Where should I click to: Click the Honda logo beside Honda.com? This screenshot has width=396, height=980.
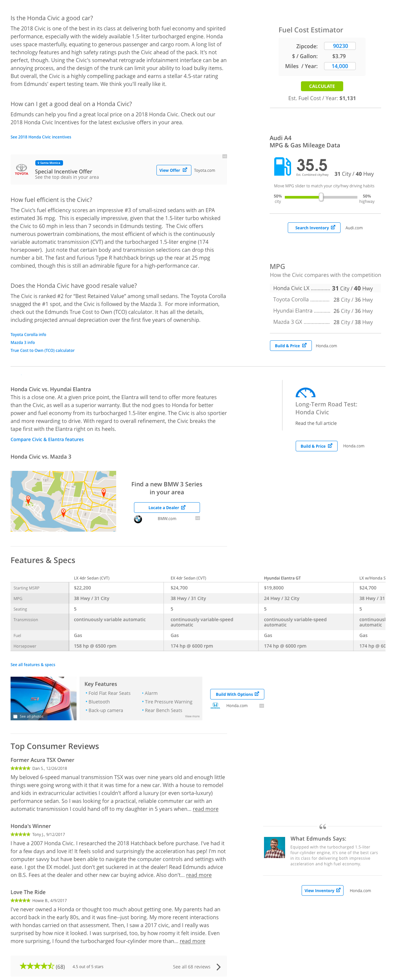(215, 705)
